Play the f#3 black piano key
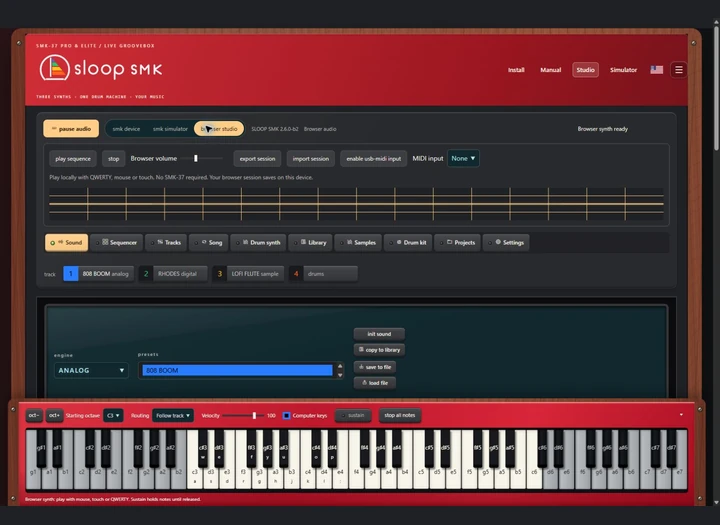The height and width of the screenshot is (525, 720). (251, 448)
